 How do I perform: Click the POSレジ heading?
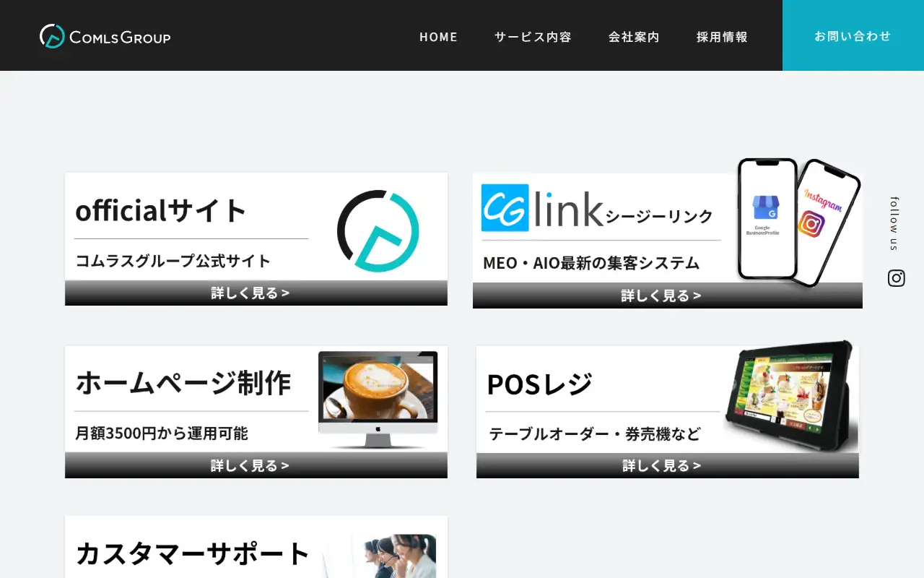[539, 384]
